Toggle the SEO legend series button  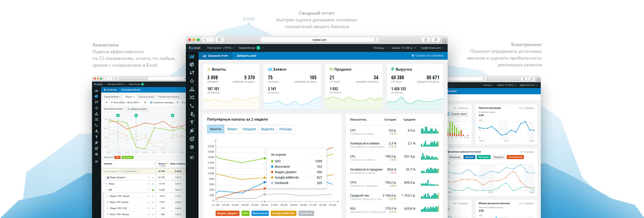245,213
